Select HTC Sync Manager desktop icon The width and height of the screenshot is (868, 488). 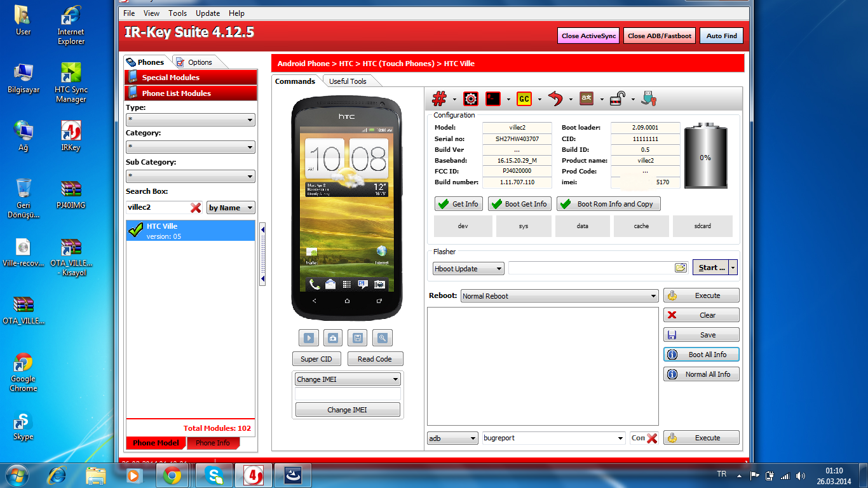(x=71, y=83)
